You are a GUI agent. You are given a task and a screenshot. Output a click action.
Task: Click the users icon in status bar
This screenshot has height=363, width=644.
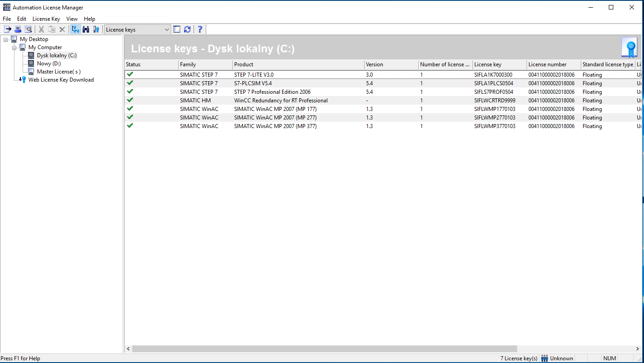[x=545, y=358]
